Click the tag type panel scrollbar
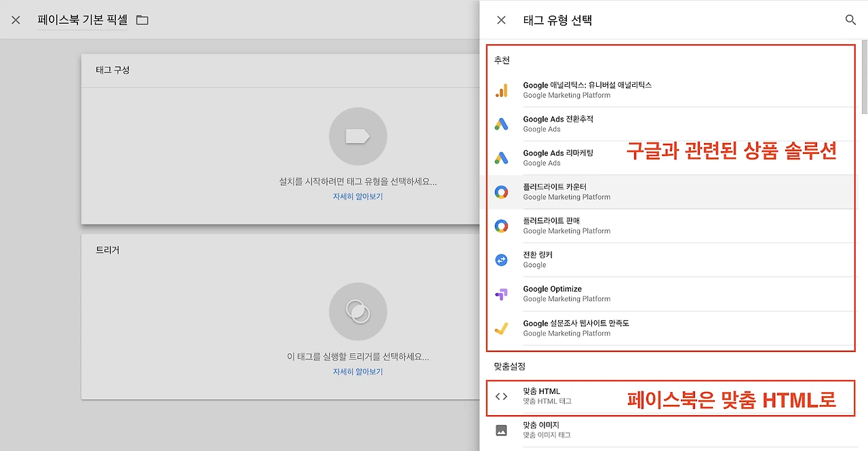The width and height of the screenshot is (868, 451). pyautogui.click(x=864, y=78)
